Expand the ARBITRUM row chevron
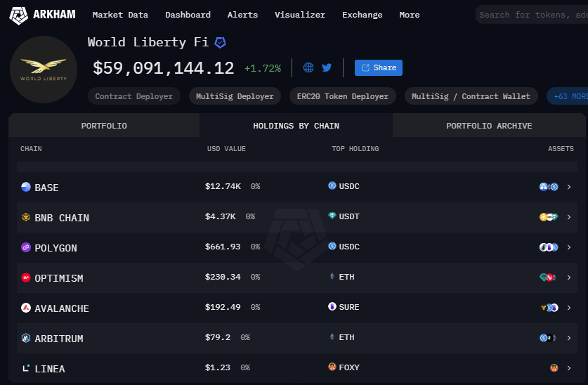 pyautogui.click(x=569, y=338)
